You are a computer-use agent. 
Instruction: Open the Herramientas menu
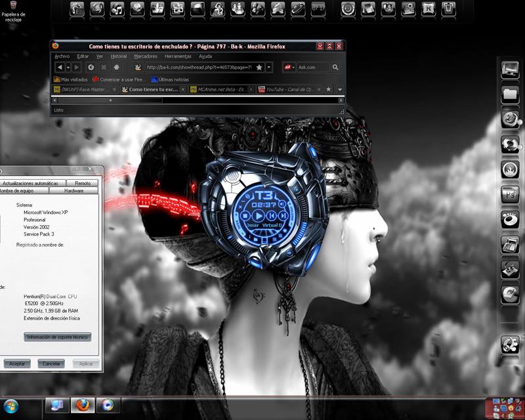[178, 56]
